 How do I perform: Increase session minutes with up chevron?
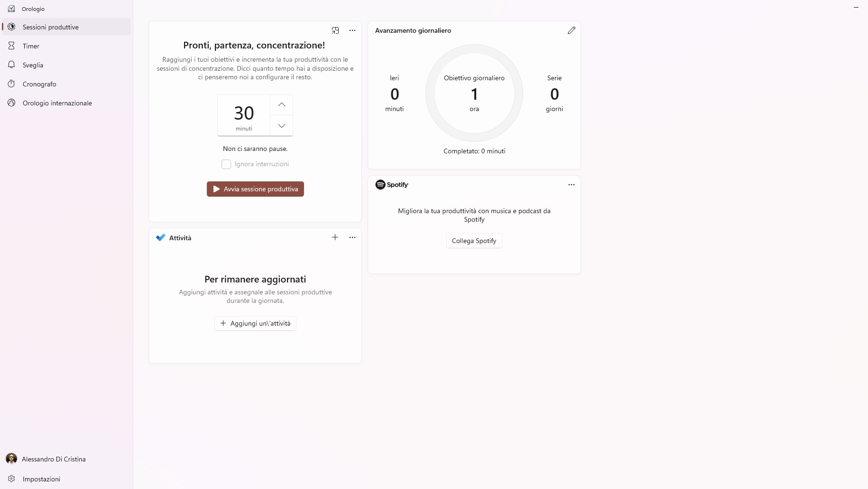coord(282,104)
